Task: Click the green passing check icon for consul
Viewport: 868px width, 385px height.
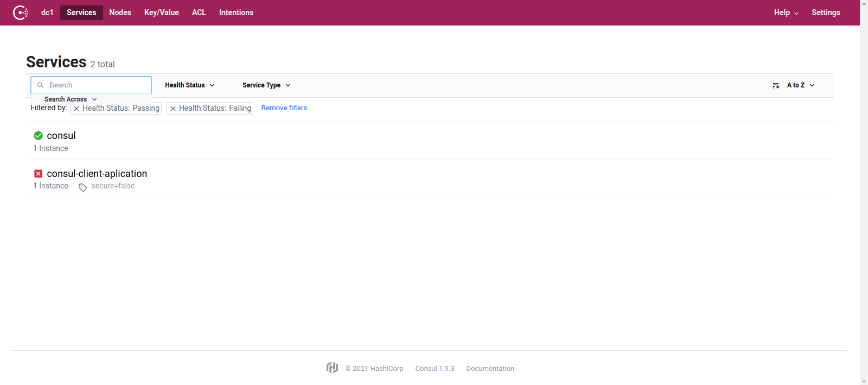Action: pos(39,136)
